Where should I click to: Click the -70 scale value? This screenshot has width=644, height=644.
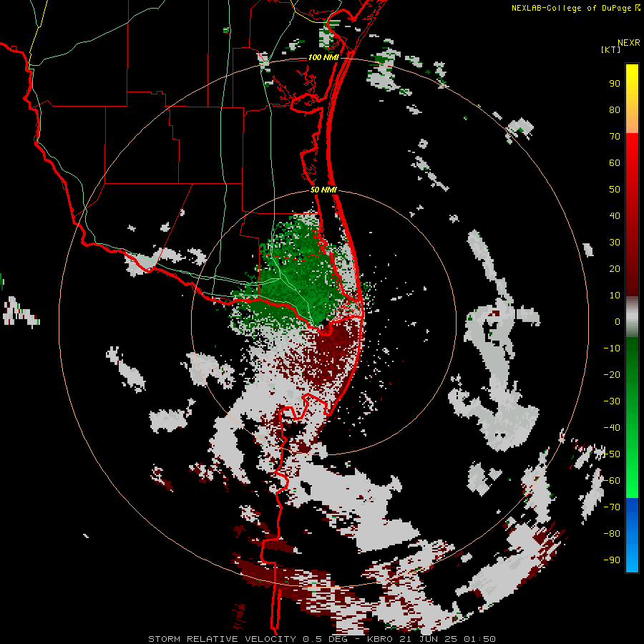pos(612,507)
